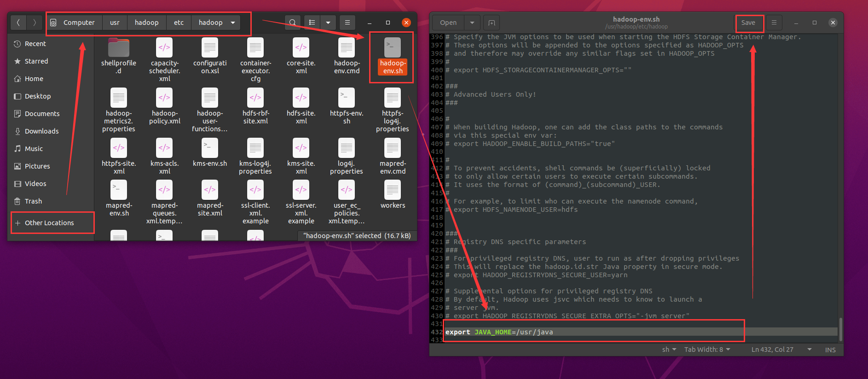Select ssl-server.xml.example file
The width and height of the screenshot is (868, 379).
(x=301, y=202)
